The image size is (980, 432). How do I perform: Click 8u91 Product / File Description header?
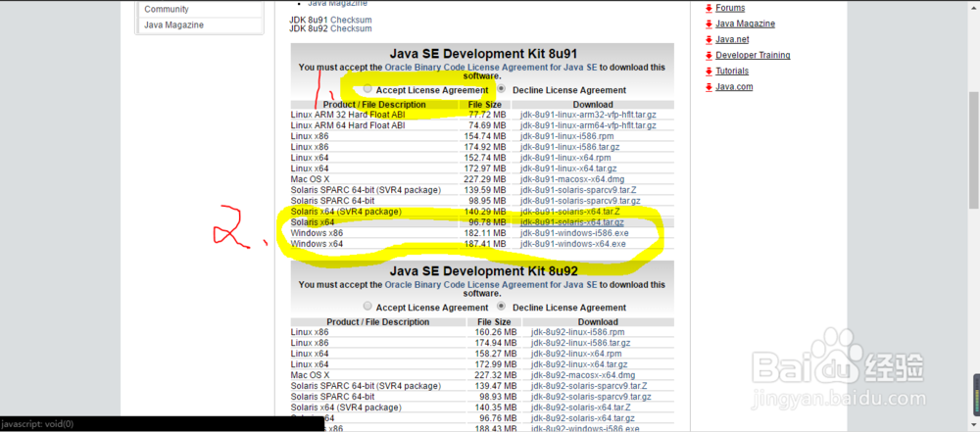click(x=374, y=105)
